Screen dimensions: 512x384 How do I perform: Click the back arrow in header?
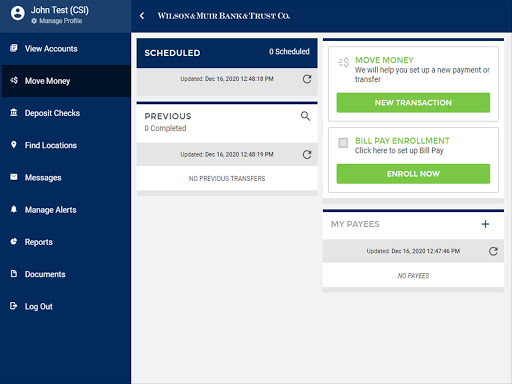tap(142, 16)
